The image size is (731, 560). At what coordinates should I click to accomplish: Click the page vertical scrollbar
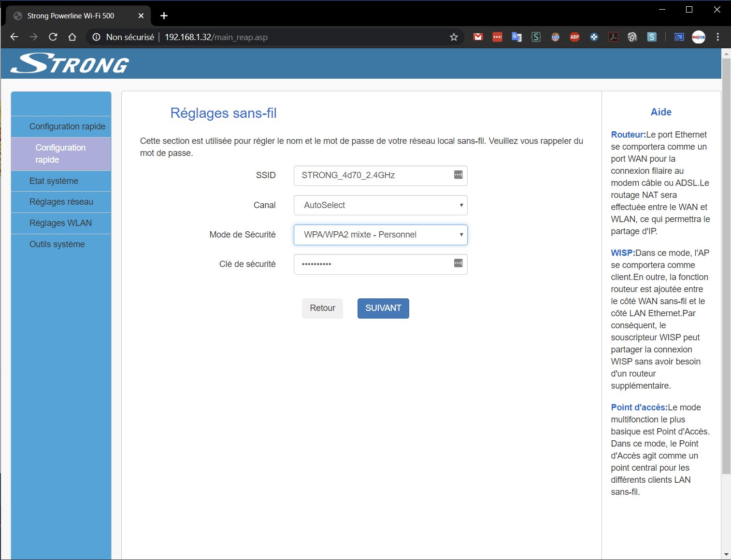[726, 266]
